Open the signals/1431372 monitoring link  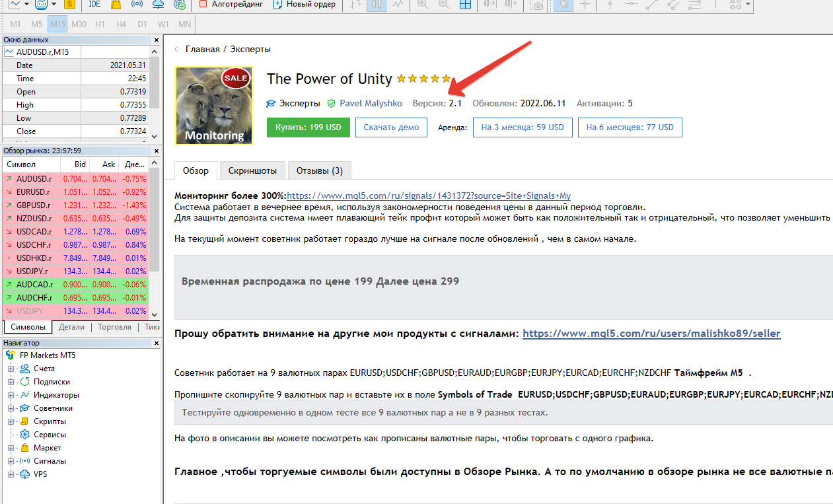(429, 196)
